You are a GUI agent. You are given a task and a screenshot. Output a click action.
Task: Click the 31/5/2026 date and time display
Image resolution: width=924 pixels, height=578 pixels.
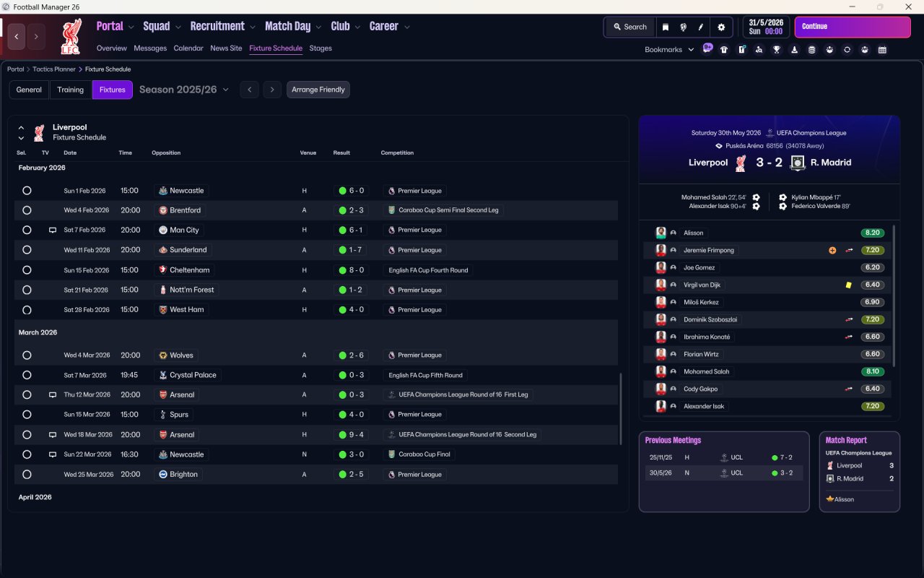pyautogui.click(x=766, y=27)
